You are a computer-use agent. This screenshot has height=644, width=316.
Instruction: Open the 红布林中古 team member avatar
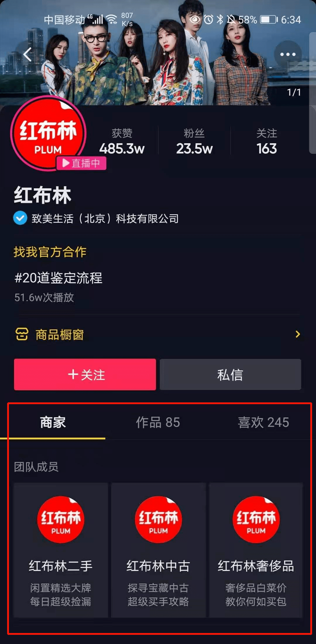pos(158,519)
